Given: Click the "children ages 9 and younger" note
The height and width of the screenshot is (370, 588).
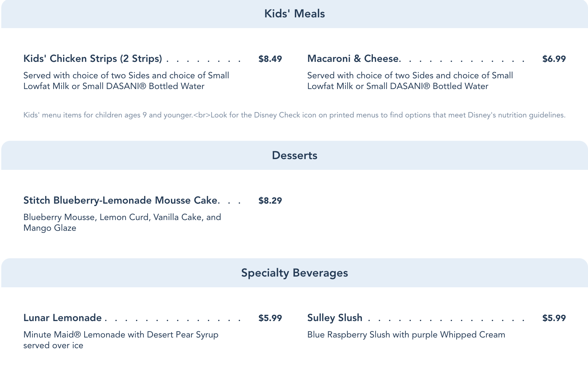Looking at the screenshot, I should click(x=108, y=115).
